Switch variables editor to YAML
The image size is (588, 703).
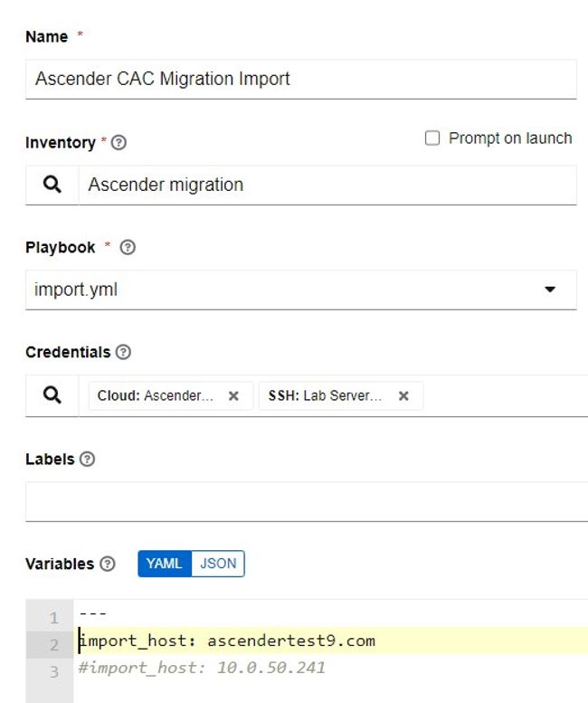(165, 564)
